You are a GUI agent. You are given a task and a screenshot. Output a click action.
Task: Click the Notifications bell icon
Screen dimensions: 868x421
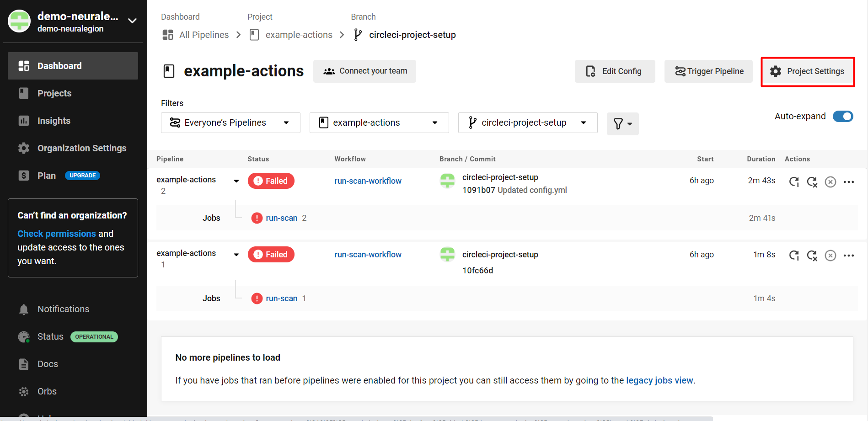[24, 309]
